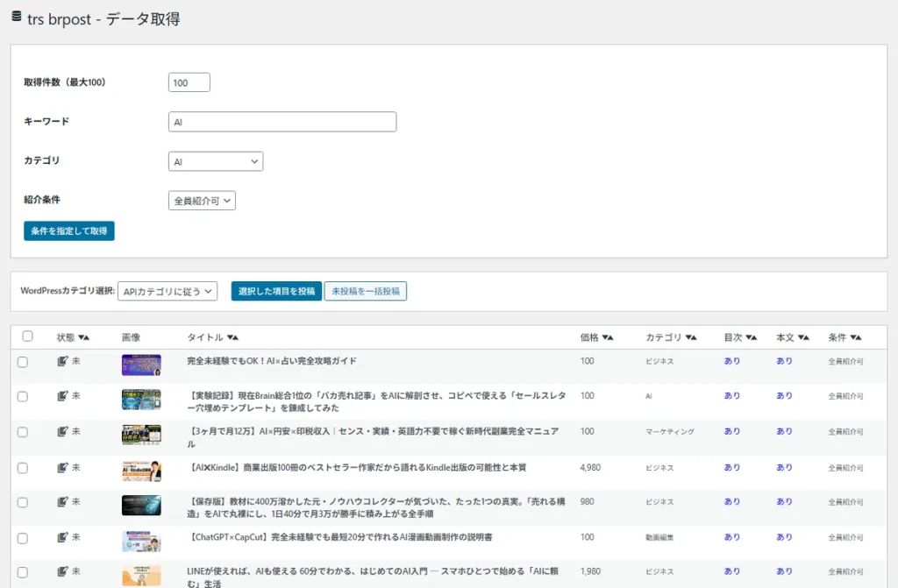
Task: Click the 選択した項目を投稿 button
Action: pyautogui.click(x=276, y=291)
